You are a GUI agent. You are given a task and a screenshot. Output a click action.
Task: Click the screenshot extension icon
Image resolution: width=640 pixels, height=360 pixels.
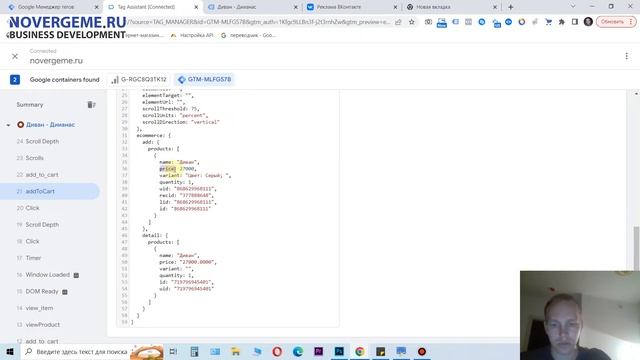pyautogui.click(x=428, y=22)
